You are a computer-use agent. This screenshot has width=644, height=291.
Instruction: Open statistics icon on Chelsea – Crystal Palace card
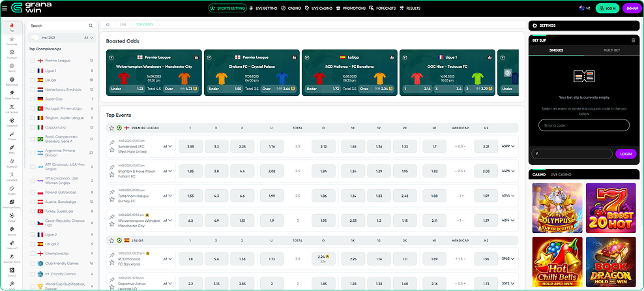(x=294, y=57)
